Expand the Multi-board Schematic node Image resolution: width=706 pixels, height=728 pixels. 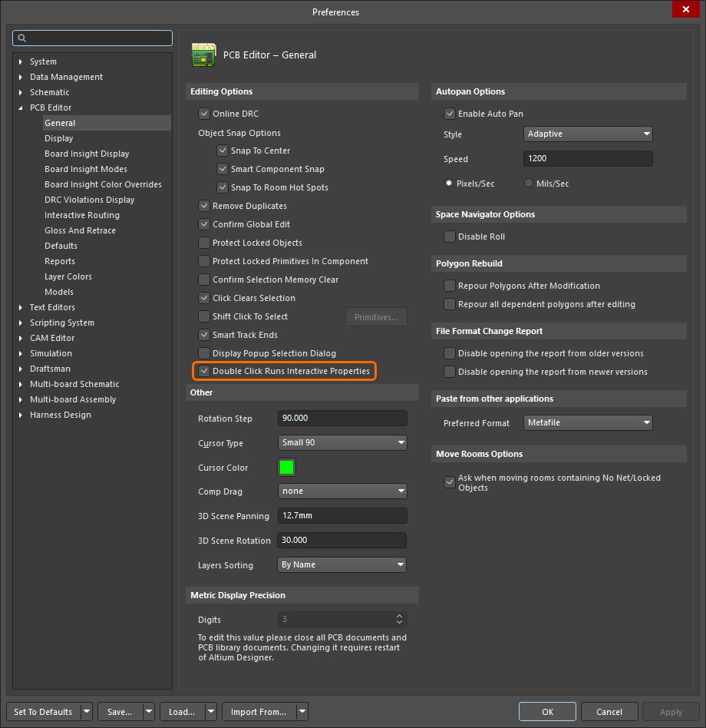(x=21, y=385)
